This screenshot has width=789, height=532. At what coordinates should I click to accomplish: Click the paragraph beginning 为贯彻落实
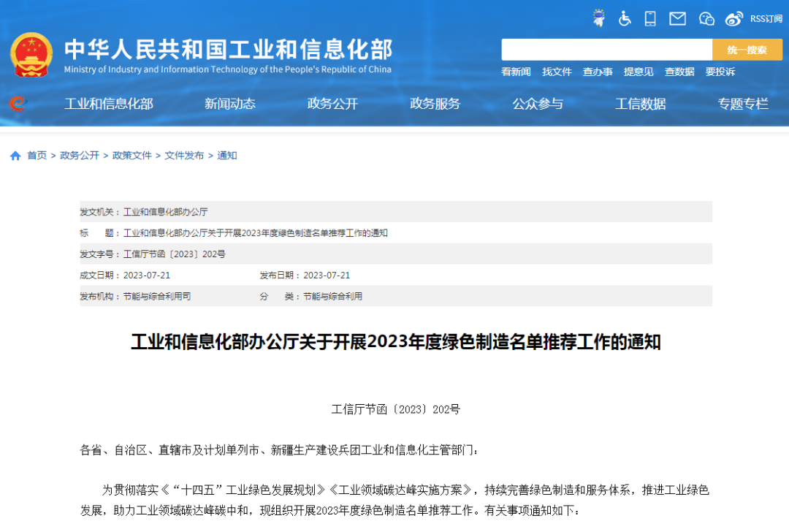coord(395,501)
